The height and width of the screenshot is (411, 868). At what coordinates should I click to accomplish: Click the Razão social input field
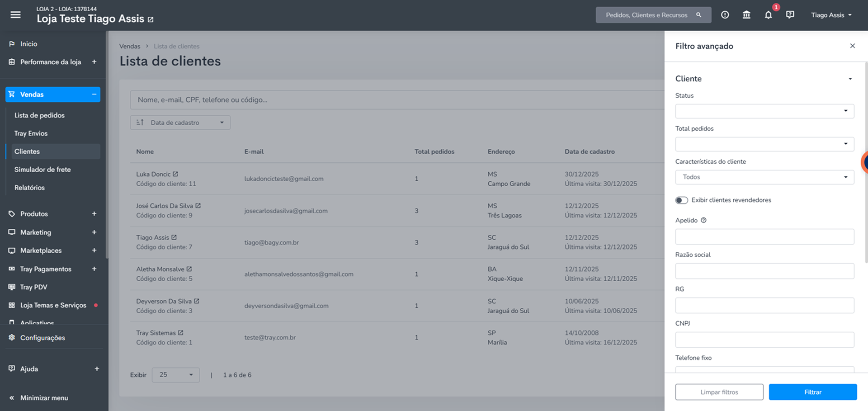tap(764, 271)
